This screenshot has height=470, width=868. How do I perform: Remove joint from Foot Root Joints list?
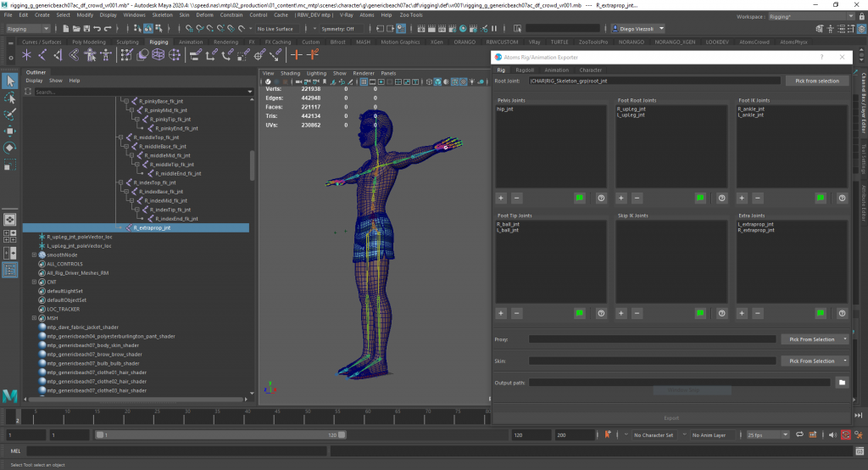[637, 198]
